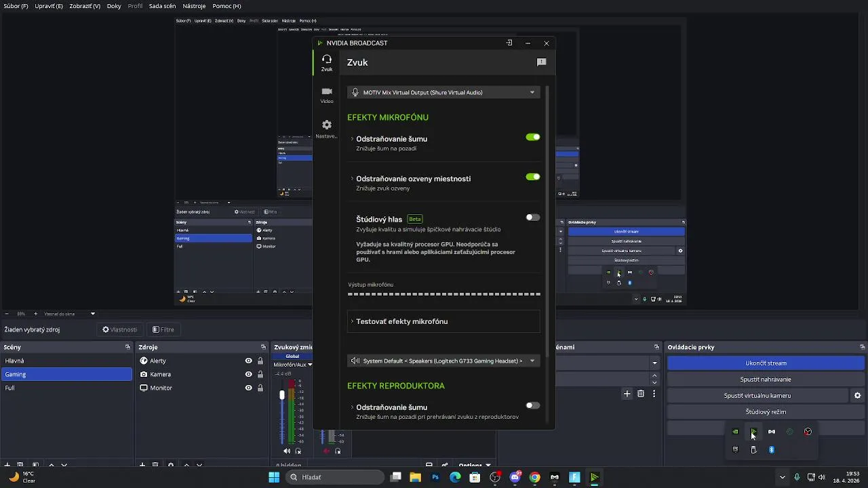Select the Full scene
Screen dimensions: 868x488
[x=66, y=388]
